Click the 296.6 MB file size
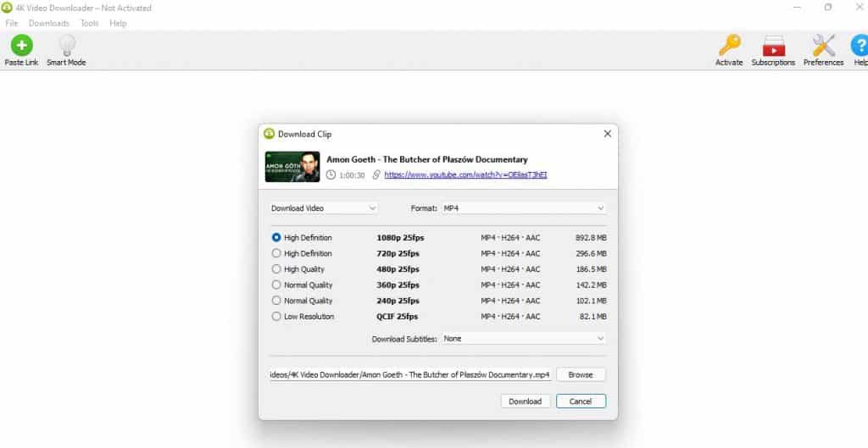868x448 pixels. pos(591,253)
